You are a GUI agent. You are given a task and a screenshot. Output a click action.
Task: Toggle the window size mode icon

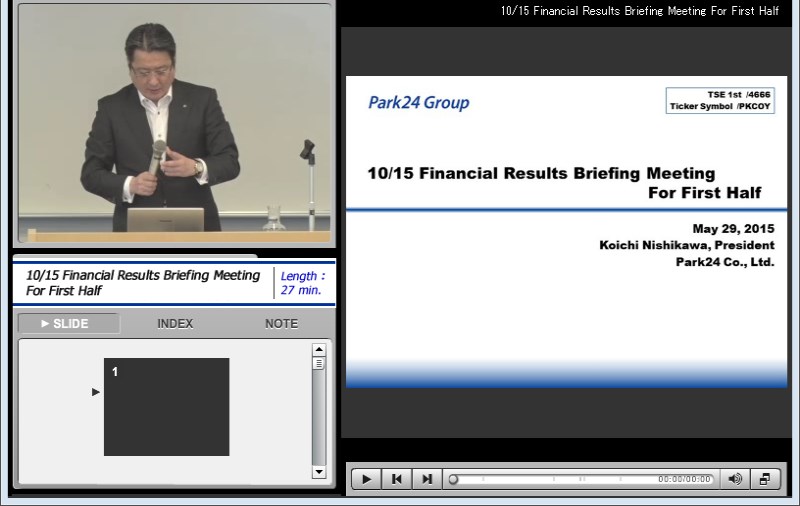(765, 479)
